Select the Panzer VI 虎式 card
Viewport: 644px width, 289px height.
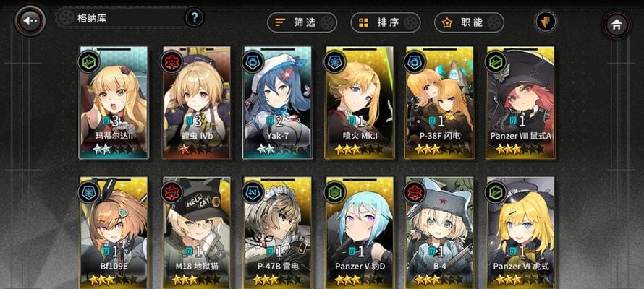click(x=520, y=232)
